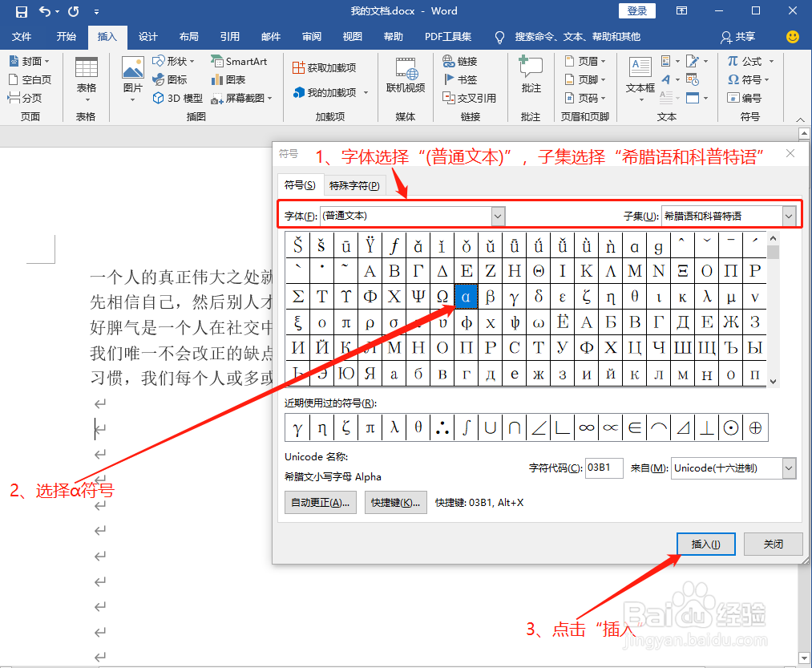This screenshot has height=668, width=812.
Task: Click the 登录 sign-in button
Action: pyautogui.click(x=637, y=11)
